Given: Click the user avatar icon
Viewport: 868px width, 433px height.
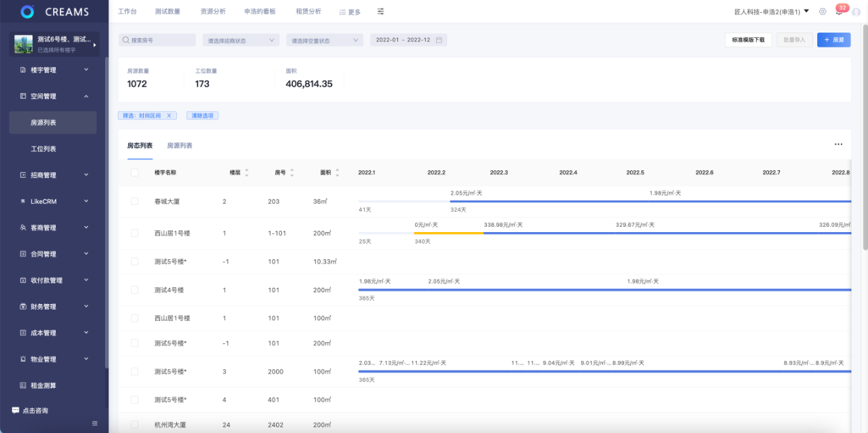Looking at the screenshot, I should click(x=856, y=12).
